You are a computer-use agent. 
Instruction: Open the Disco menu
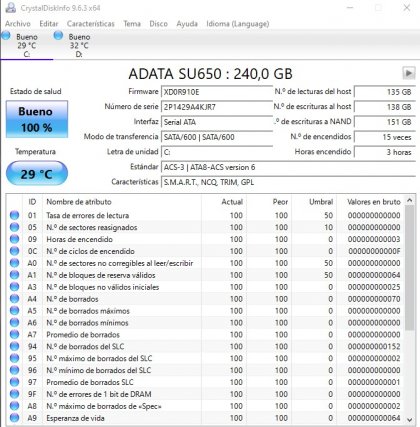158,24
